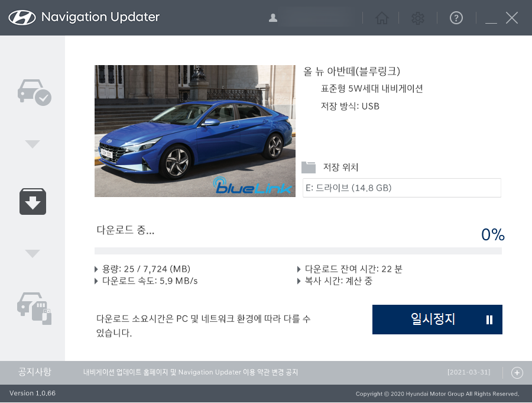Click the 저장 방식: USB text

coord(350,107)
